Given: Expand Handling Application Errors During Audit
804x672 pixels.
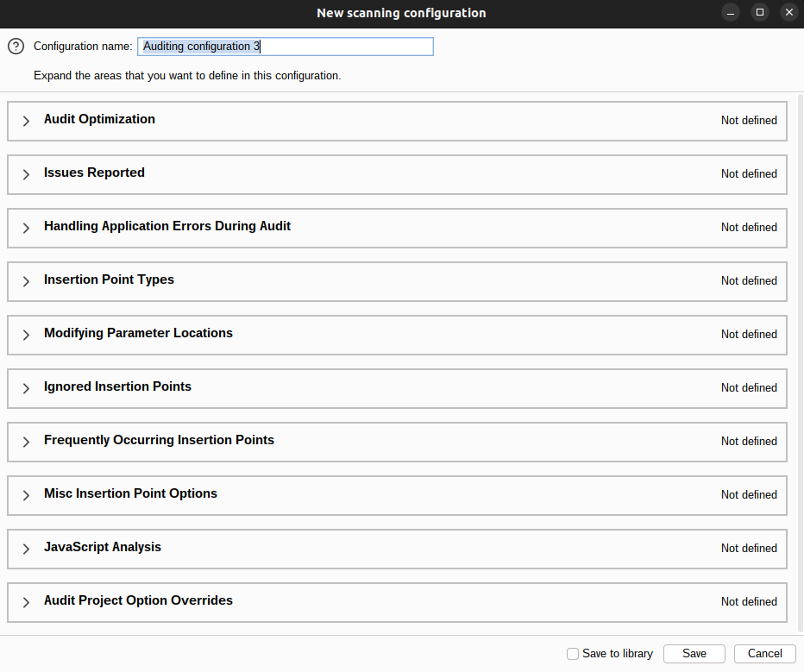Looking at the screenshot, I should tap(25, 227).
